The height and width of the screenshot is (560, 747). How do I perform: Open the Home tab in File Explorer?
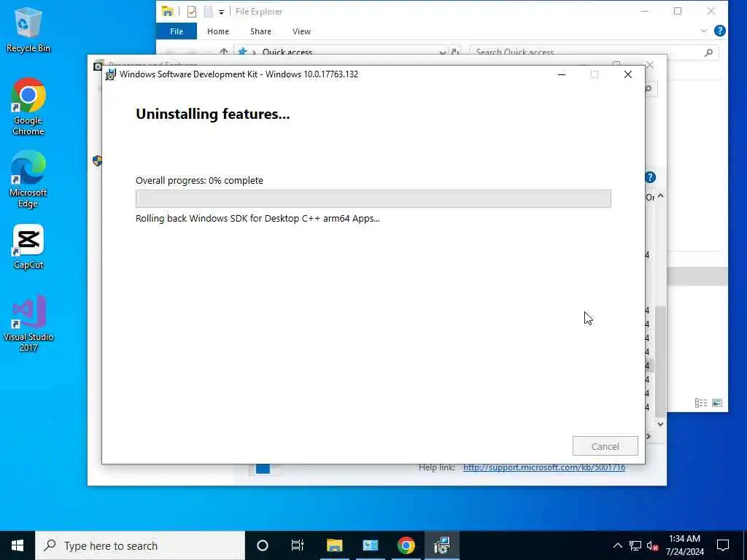(218, 31)
